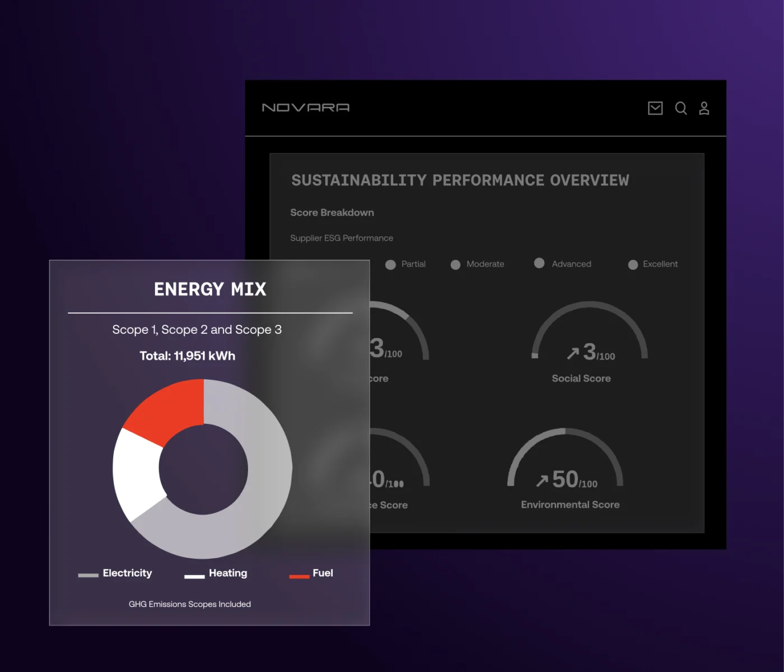Click the Electricity legend color swatch
The image size is (784, 672).
coord(88,575)
